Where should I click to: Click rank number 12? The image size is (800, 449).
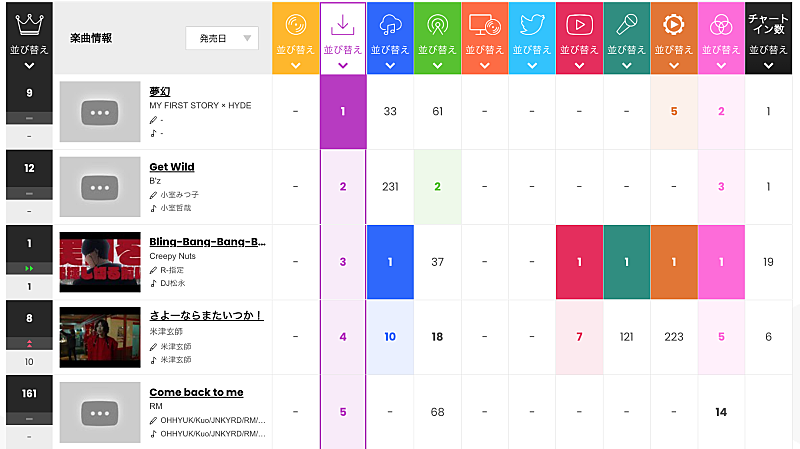(x=29, y=168)
